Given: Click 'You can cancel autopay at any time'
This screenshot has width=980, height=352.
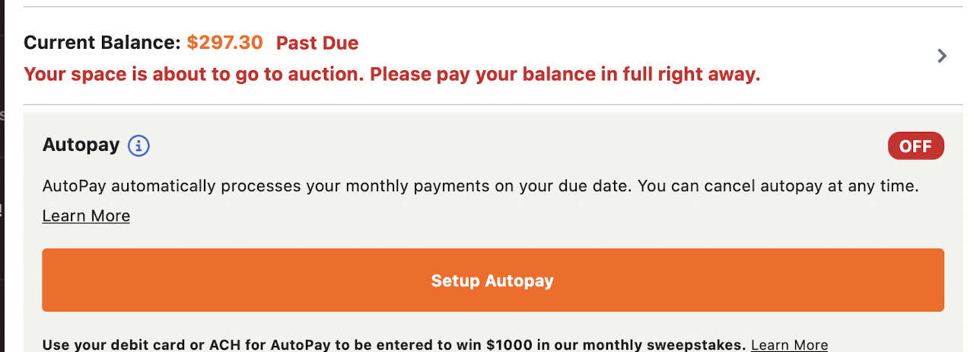Looking at the screenshot, I should 778,186.
